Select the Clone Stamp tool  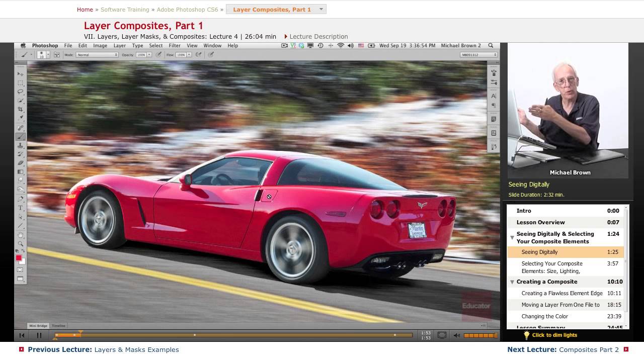point(21,145)
